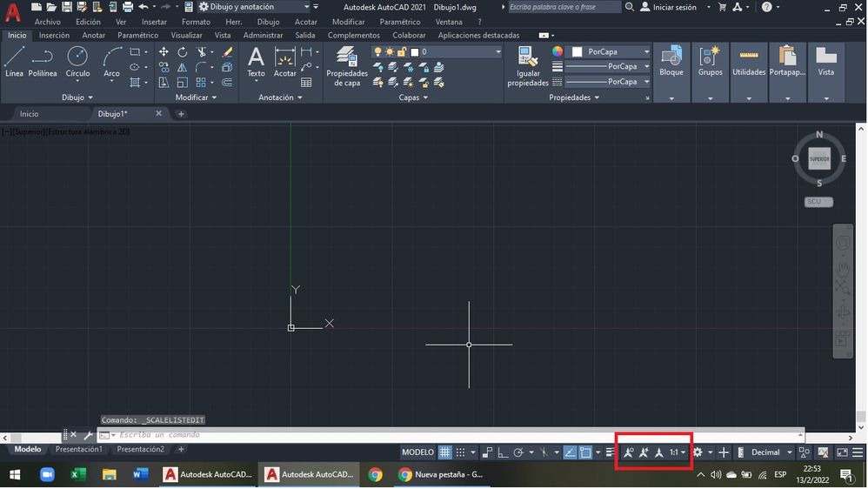This screenshot has width=868, height=489.
Task: Toggle lineweight display in status bar
Action: (610, 452)
